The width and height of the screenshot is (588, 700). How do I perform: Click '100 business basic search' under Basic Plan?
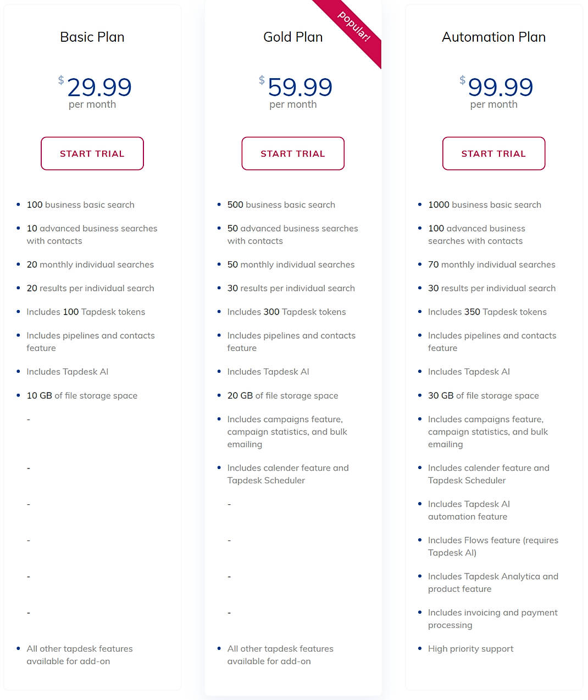coord(80,205)
